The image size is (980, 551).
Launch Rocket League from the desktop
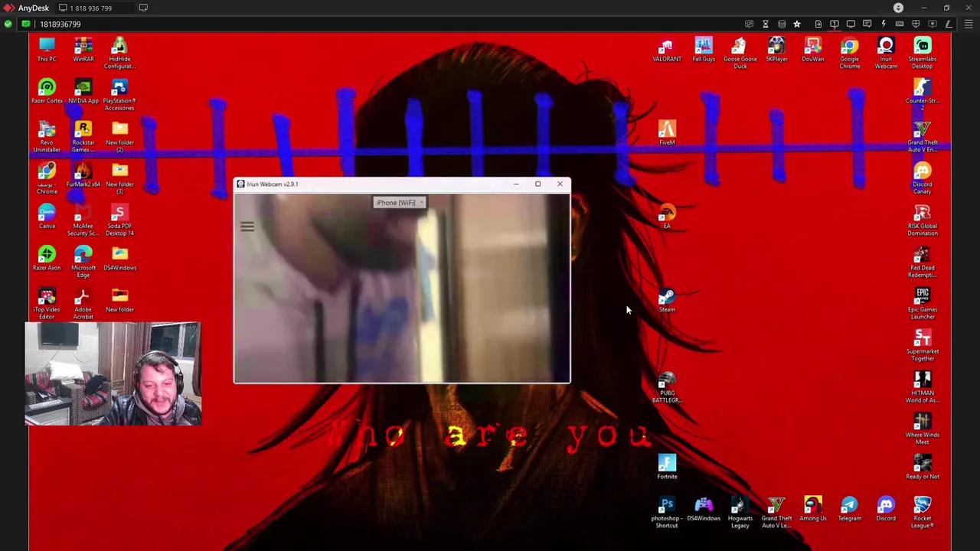point(923,512)
